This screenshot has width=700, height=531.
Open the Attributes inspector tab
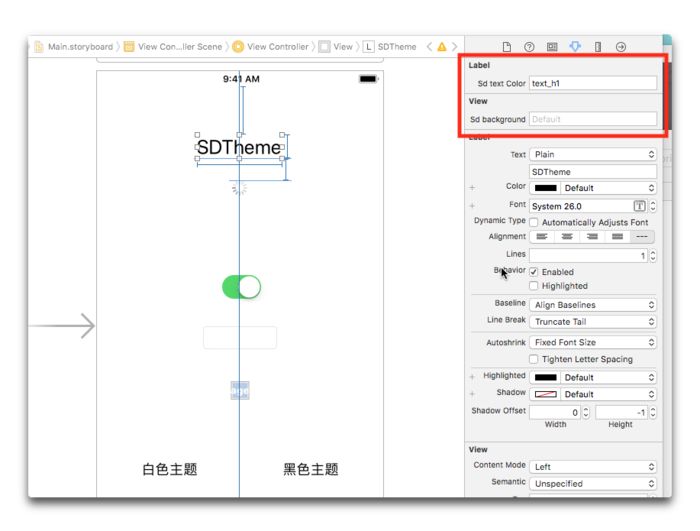pyautogui.click(x=575, y=46)
